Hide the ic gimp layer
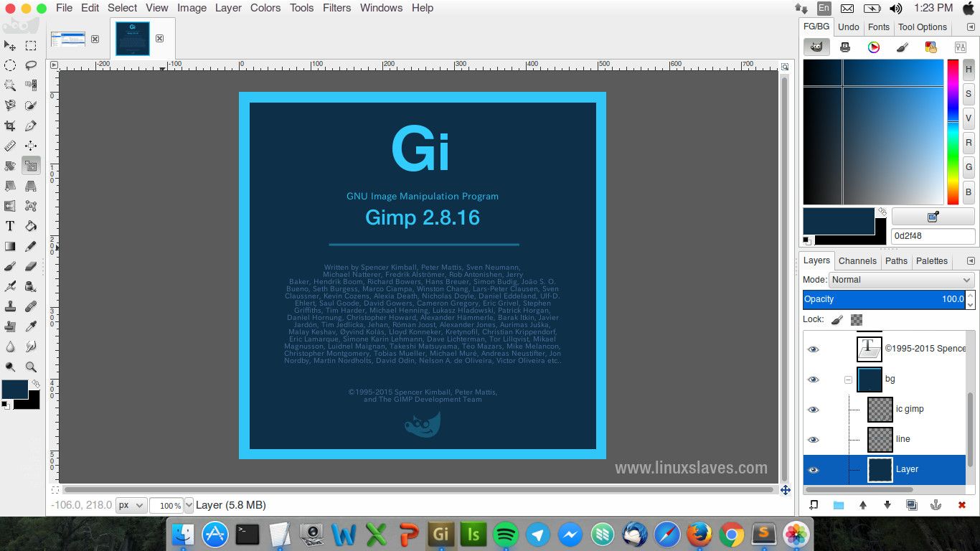980x551 pixels. click(x=813, y=410)
